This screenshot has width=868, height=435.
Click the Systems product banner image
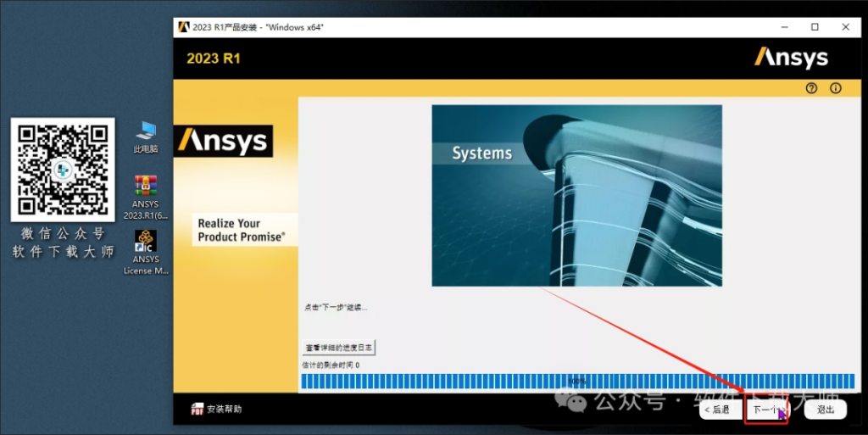click(x=576, y=195)
